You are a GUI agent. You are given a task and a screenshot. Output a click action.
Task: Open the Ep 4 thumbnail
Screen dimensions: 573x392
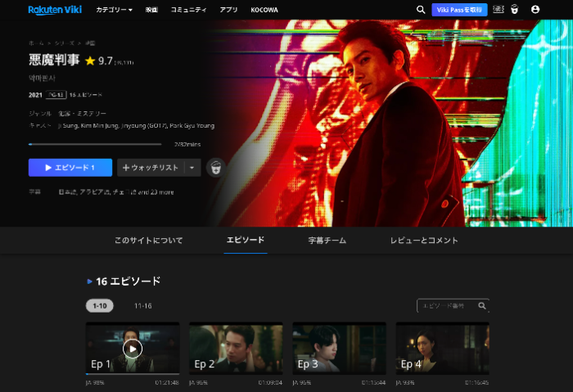click(x=443, y=348)
